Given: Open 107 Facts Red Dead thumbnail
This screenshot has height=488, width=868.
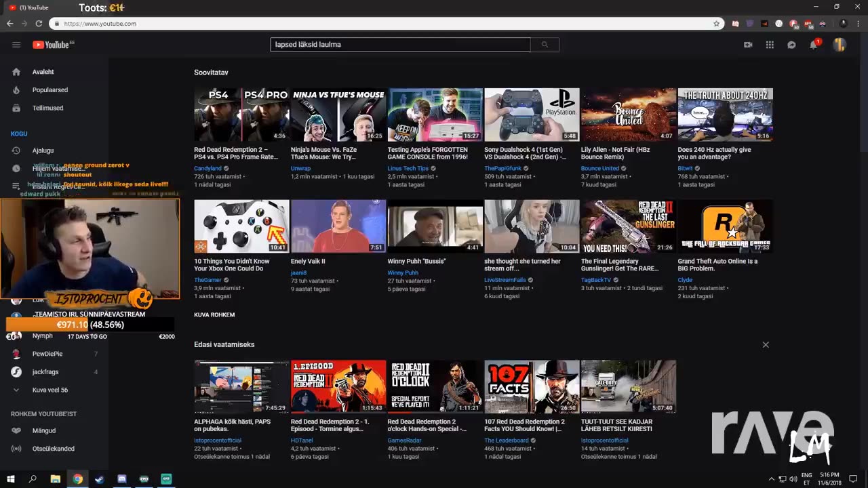Looking at the screenshot, I should [532, 386].
